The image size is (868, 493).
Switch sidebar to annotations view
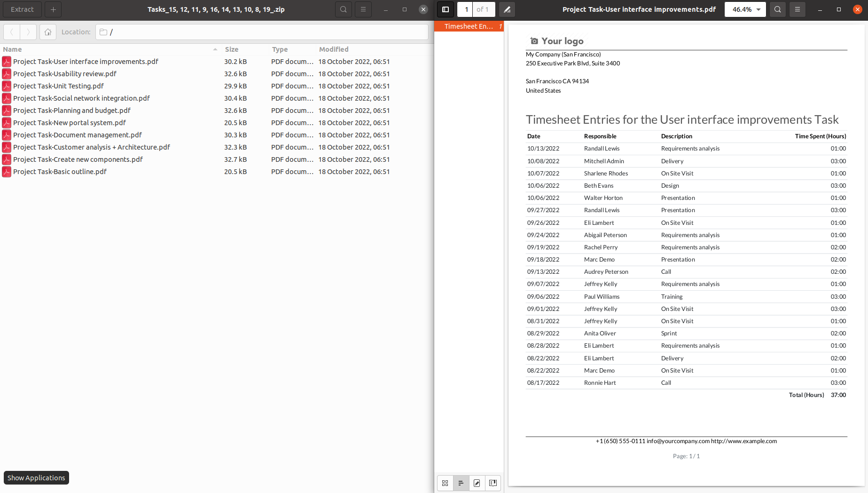coord(477,483)
